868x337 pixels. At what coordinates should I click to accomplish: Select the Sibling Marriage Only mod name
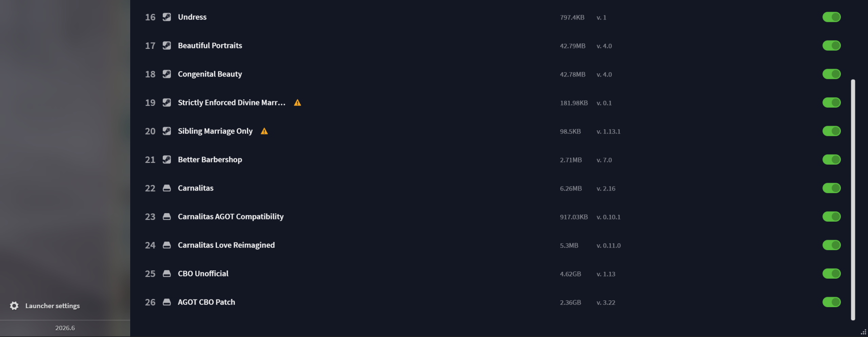pos(215,131)
